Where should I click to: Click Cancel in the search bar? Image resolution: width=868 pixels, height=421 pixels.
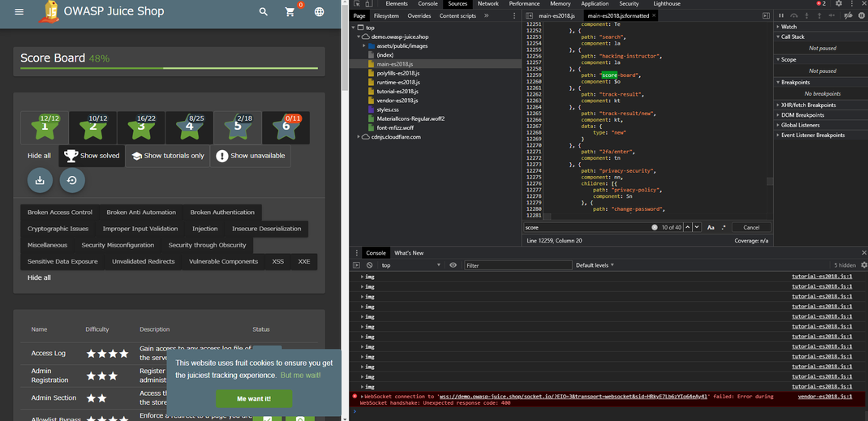tap(751, 227)
